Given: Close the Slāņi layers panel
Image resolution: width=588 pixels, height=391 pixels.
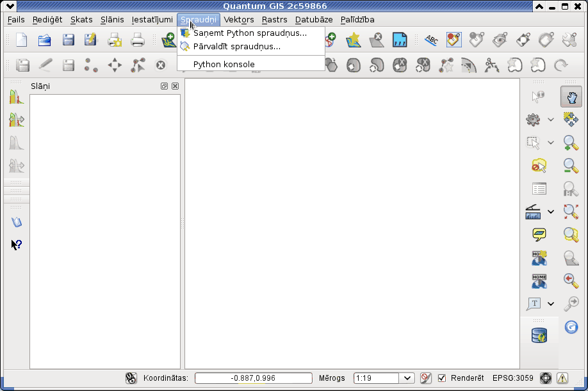Looking at the screenshot, I should coord(175,86).
